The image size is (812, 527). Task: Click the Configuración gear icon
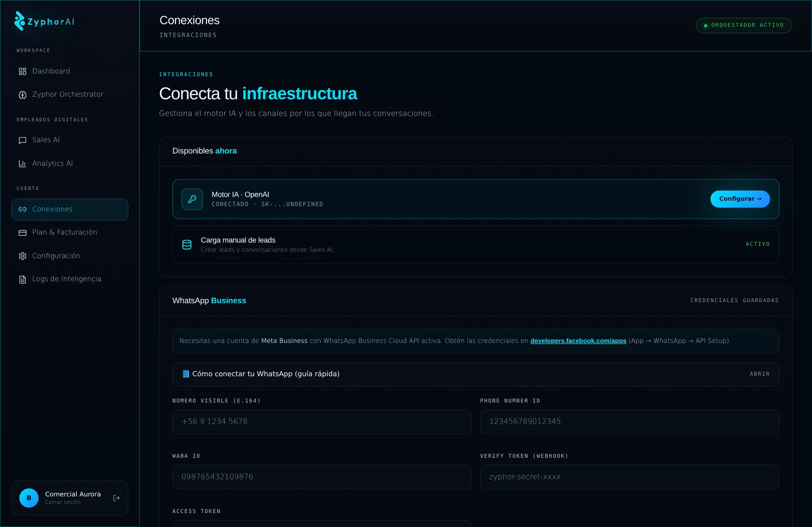[x=22, y=256]
